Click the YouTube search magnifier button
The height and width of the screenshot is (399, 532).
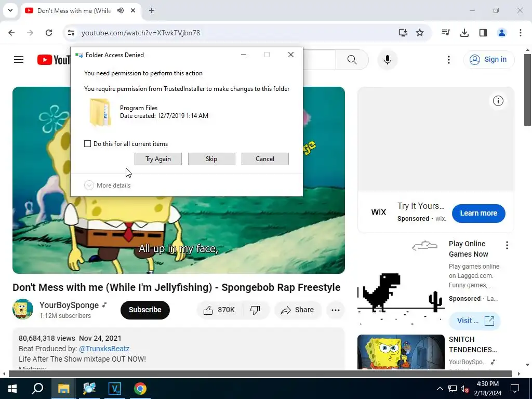352,60
